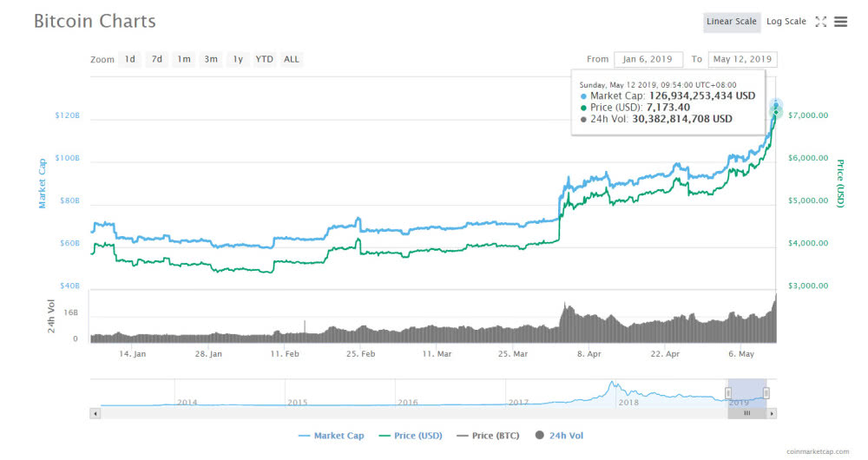
Task: Click the 8. Apr date axis label
Action: point(589,354)
